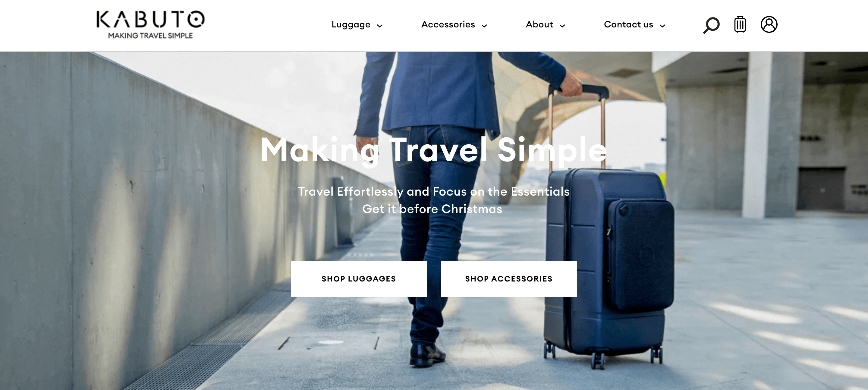Click SHOP ACCESSORIES button
The image size is (868, 390).
(509, 279)
